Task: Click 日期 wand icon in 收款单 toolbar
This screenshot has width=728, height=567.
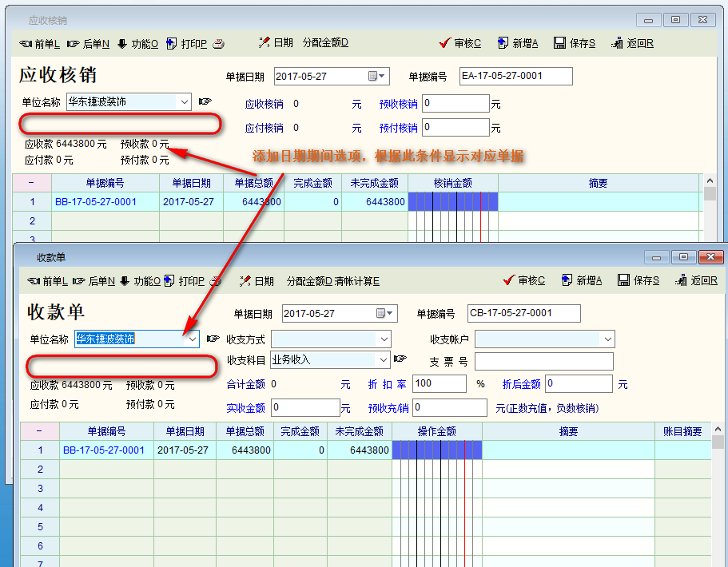Action: point(245,280)
